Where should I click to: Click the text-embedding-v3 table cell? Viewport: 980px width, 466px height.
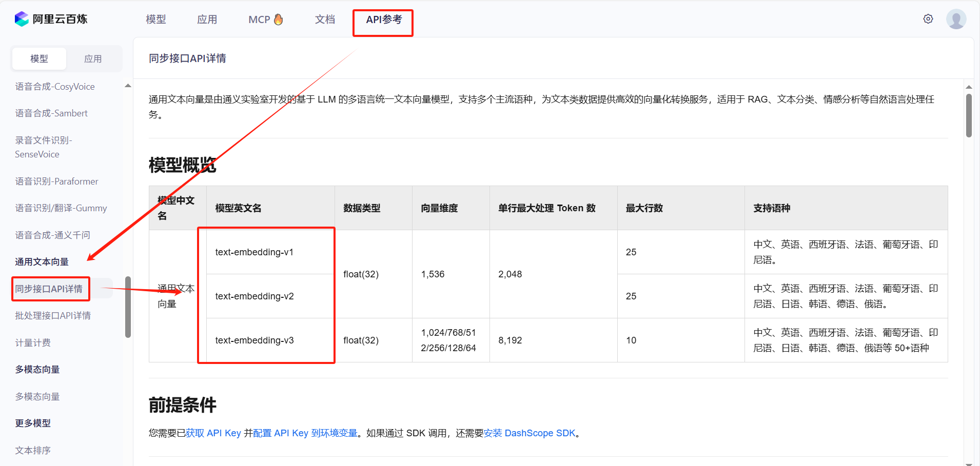(x=271, y=340)
